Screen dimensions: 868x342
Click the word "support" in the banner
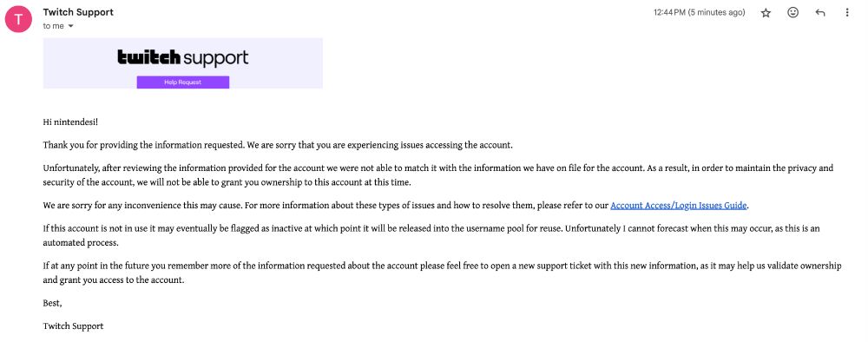click(215, 59)
